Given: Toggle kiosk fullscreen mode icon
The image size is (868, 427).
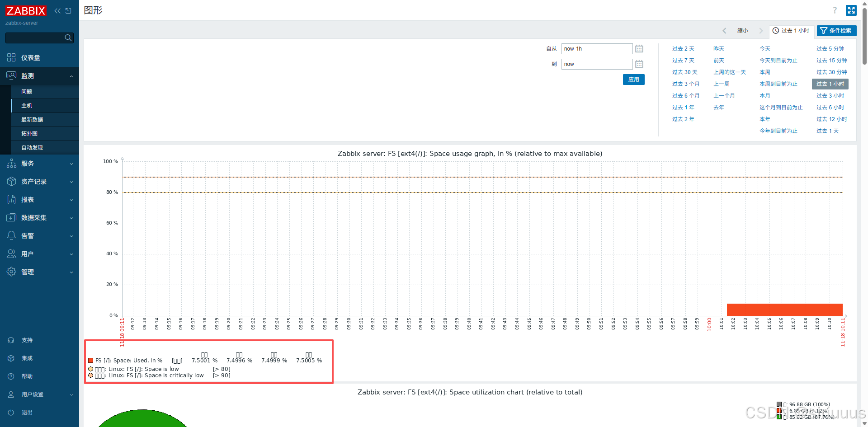Looking at the screenshot, I should coord(851,10).
